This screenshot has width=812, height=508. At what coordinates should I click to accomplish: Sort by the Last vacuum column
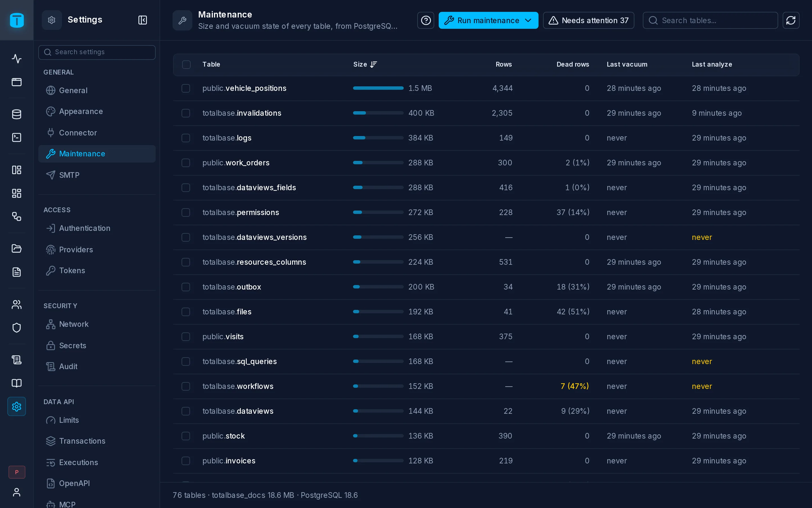(x=627, y=64)
